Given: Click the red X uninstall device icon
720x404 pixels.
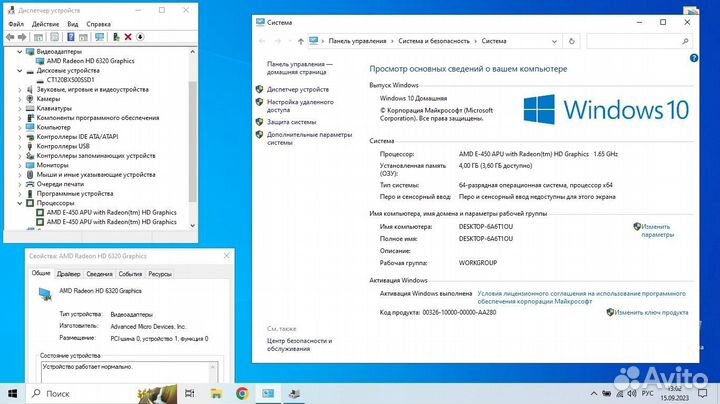Looking at the screenshot, I should (128, 37).
